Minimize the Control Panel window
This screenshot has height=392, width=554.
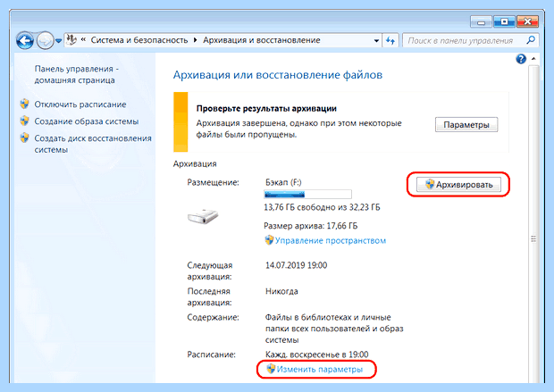[x=482, y=22]
